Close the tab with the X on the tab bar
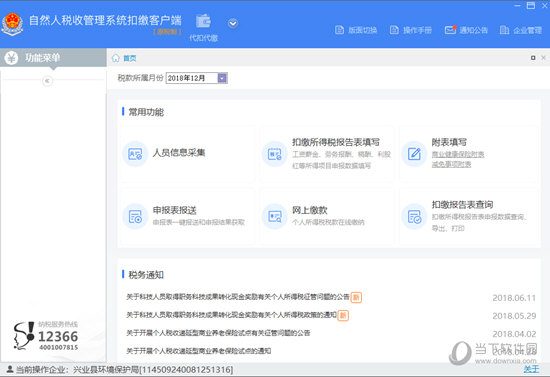Screen dimensions: 550x377 pos(543,58)
